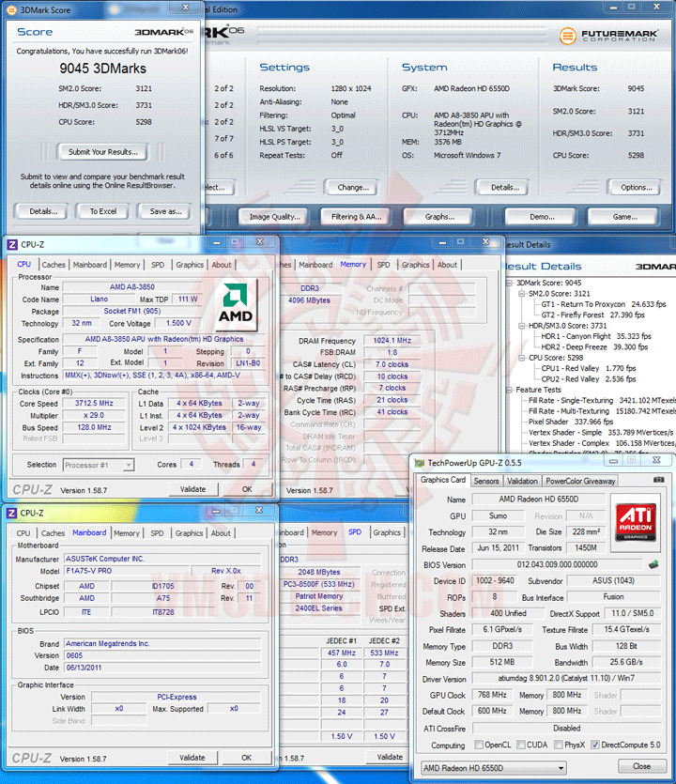The image size is (676, 784).
Task: Click the ATI Radeon logo in GPU-Z
Action: (x=636, y=522)
